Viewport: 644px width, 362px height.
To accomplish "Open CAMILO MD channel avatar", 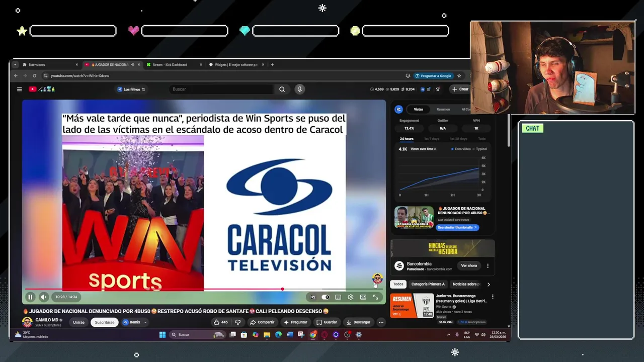I will (27, 322).
